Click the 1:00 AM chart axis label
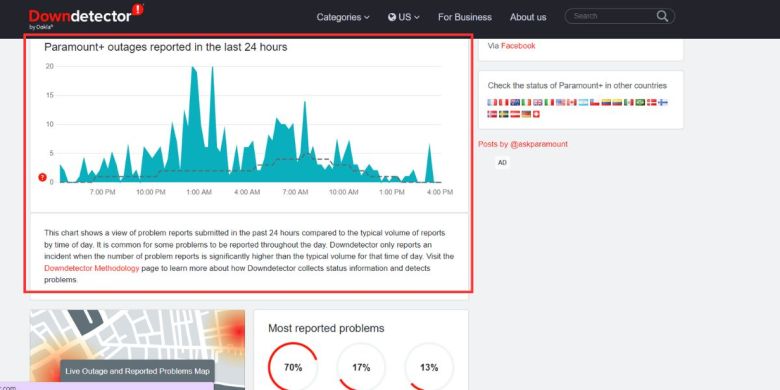The image size is (780, 390). [x=199, y=192]
